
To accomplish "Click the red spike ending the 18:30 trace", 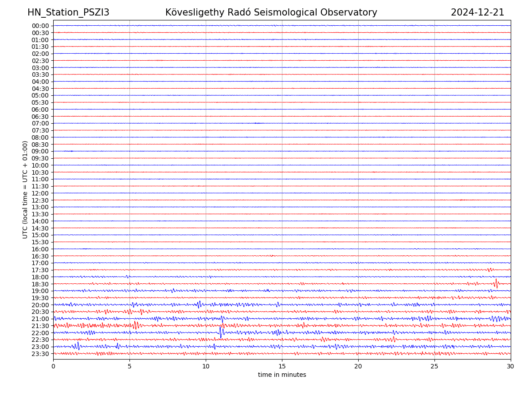I will click(x=496, y=283).
